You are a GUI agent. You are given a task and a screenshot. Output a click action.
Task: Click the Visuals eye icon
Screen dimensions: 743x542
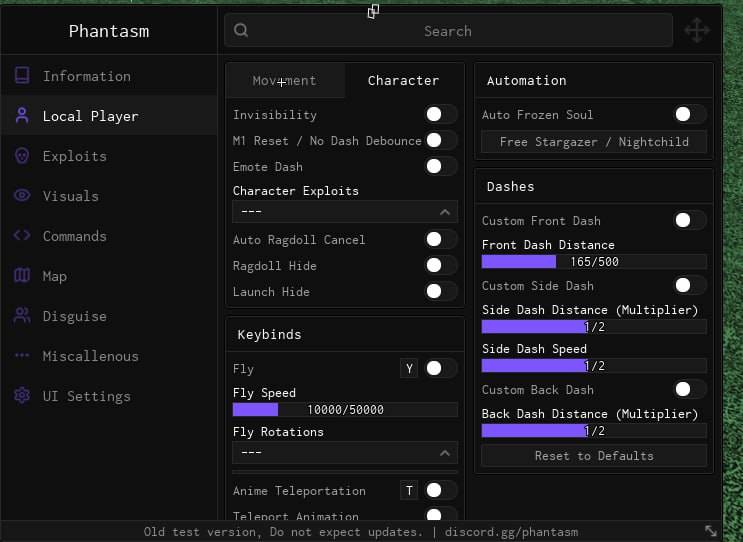(x=22, y=195)
